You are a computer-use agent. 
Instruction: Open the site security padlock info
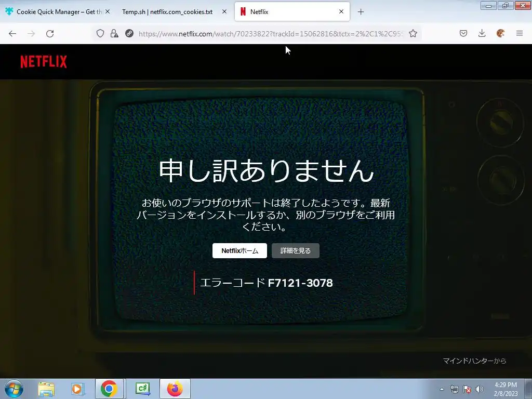pos(114,33)
